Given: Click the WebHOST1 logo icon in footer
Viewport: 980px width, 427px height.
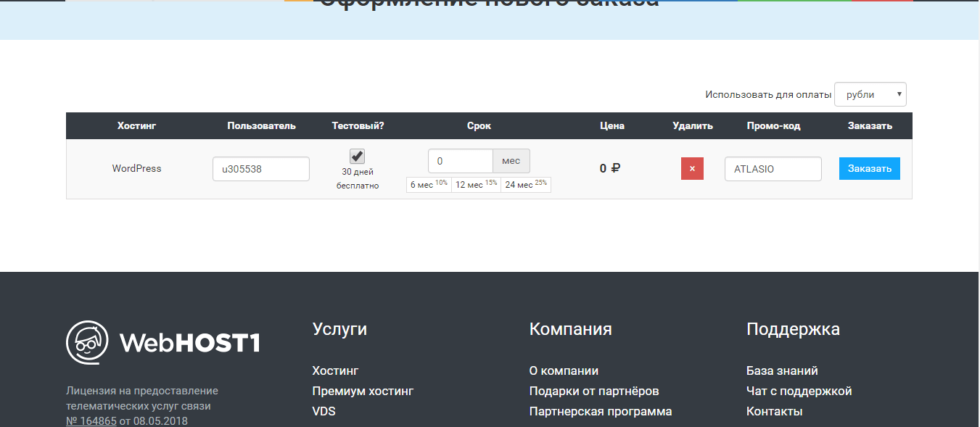Looking at the screenshot, I should click(x=88, y=342).
